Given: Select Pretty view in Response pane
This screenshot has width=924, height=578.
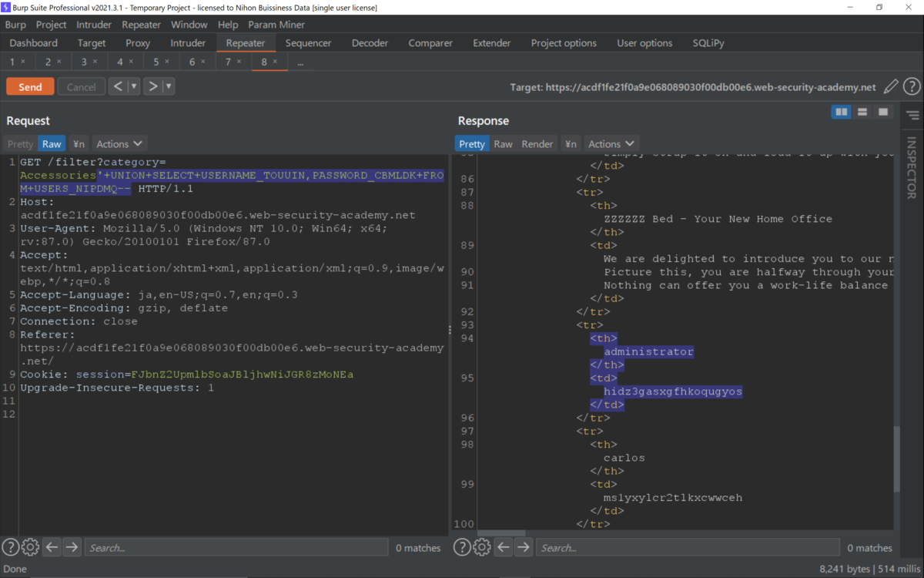Looking at the screenshot, I should click(472, 143).
